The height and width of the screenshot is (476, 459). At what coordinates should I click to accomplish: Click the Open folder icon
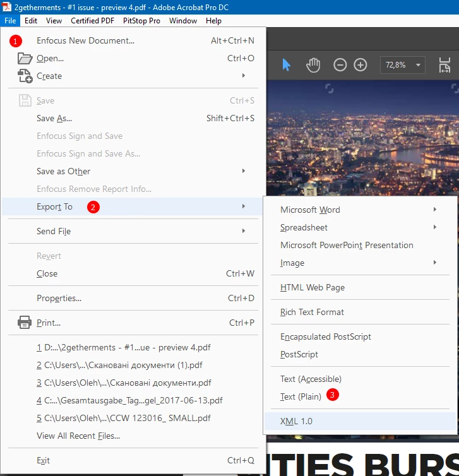25,58
